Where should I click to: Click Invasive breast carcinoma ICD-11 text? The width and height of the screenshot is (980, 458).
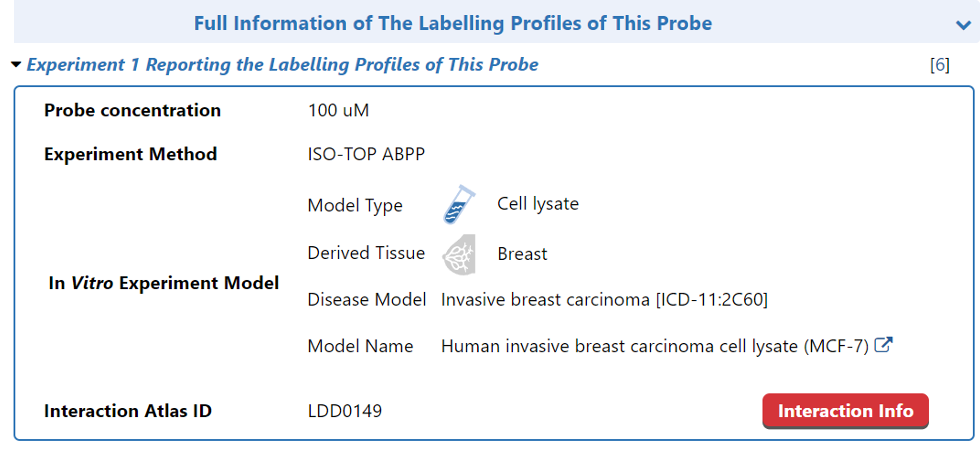point(604,299)
